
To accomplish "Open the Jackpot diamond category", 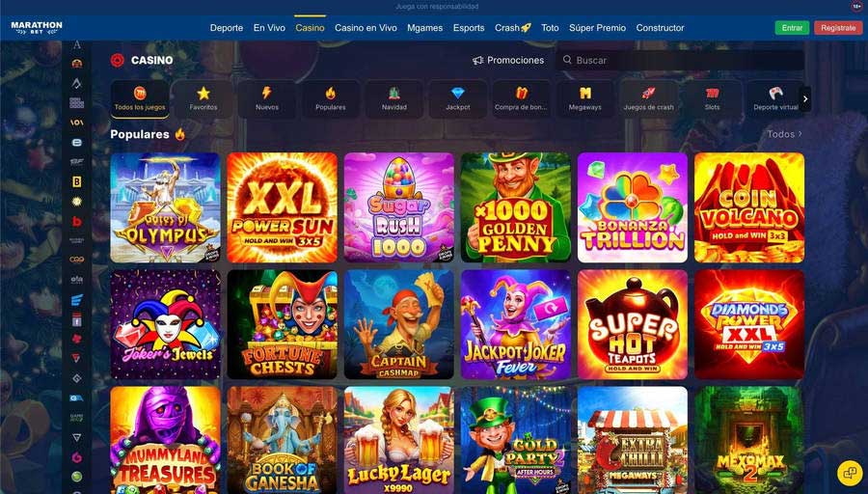I will pyautogui.click(x=458, y=98).
